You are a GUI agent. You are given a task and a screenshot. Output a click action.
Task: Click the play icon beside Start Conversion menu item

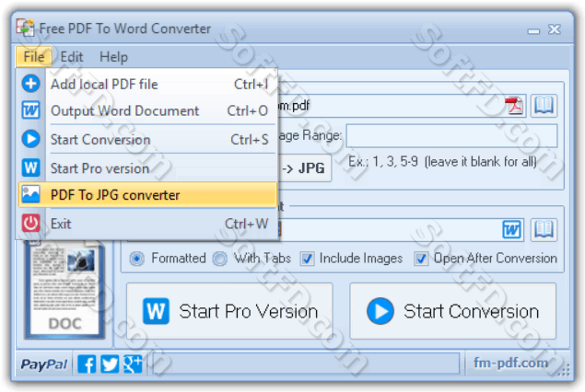(x=30, y=139)
